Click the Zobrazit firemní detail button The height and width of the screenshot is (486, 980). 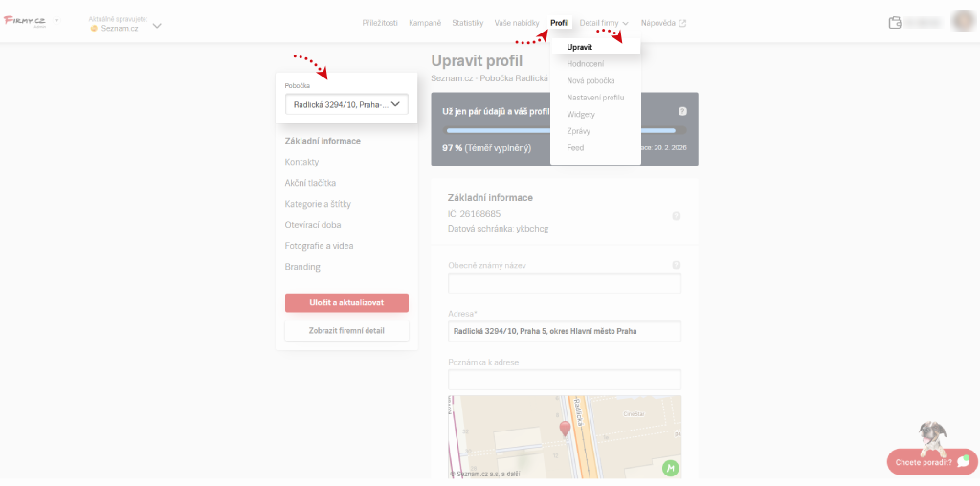pyautogui.click(x=346, y=331)
